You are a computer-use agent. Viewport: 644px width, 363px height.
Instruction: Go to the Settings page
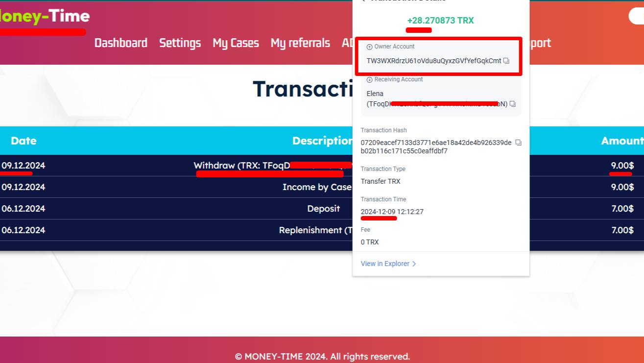pos(180,43)
